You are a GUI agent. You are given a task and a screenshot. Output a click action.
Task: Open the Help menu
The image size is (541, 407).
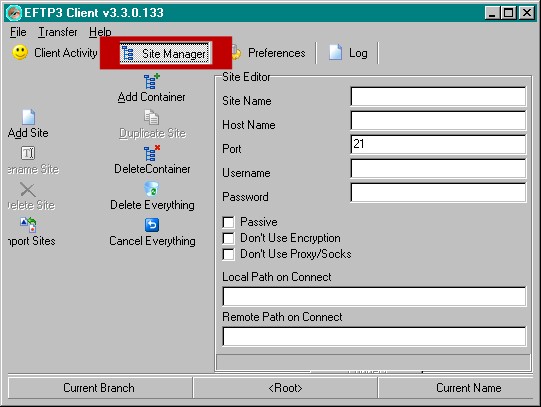tap(100, 32)
